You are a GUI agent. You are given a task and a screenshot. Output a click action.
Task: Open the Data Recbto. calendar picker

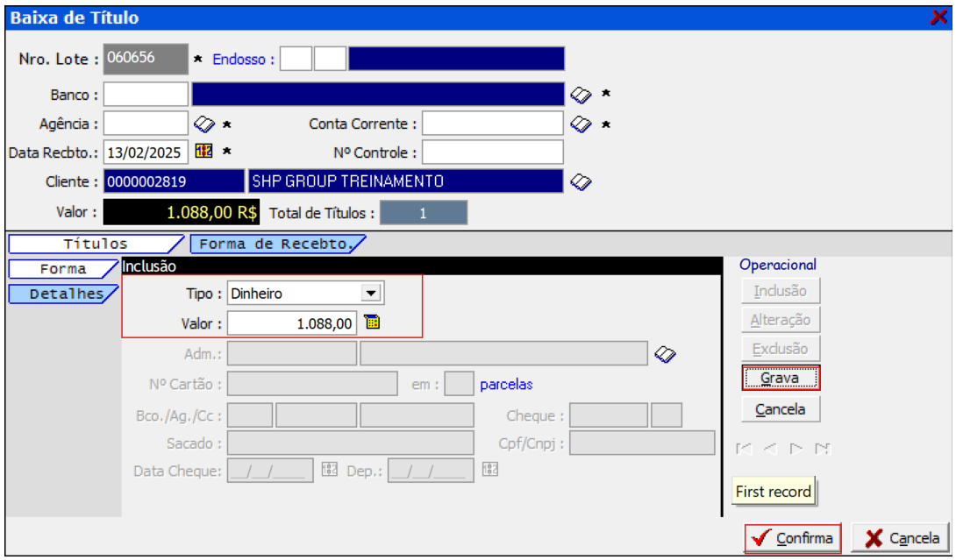pyautogui.click(x=203, y=152)
